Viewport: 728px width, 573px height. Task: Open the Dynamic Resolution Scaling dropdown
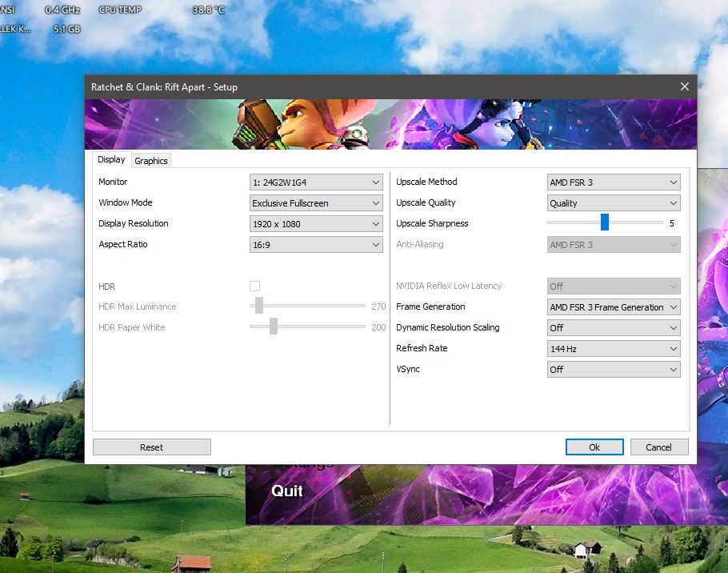pyautogui.click(x=614, y=328)
